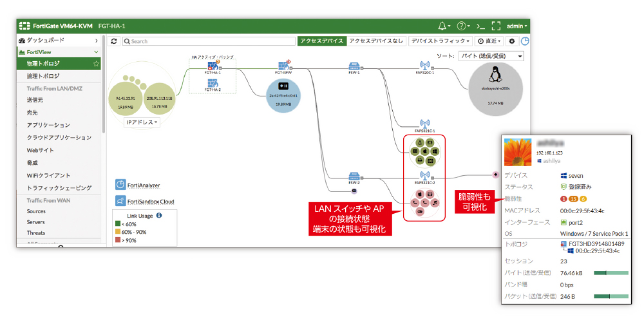The width and height of the screenshot is (644, 322).
Task: Select the FAPS320C-1 access point
Action: coord(424,67)
